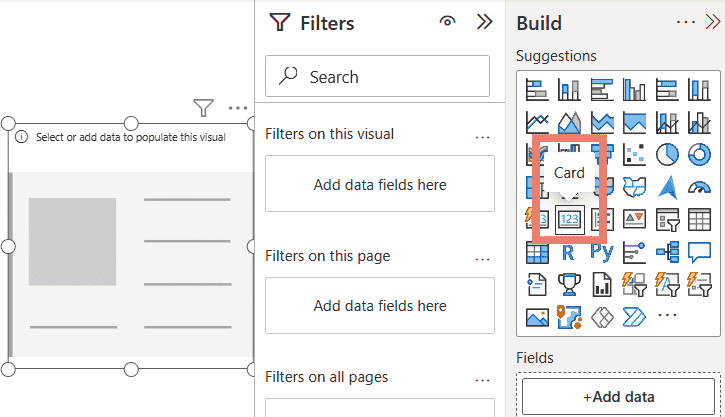Select the Pie chart visual
The image size is (725, 417).
[667, 154]
